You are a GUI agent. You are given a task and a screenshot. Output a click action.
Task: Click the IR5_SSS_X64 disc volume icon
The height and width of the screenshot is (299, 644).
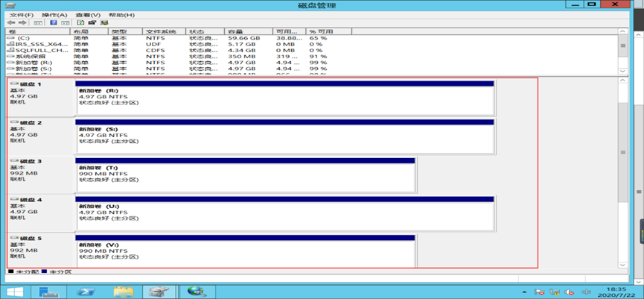point(11,44)
